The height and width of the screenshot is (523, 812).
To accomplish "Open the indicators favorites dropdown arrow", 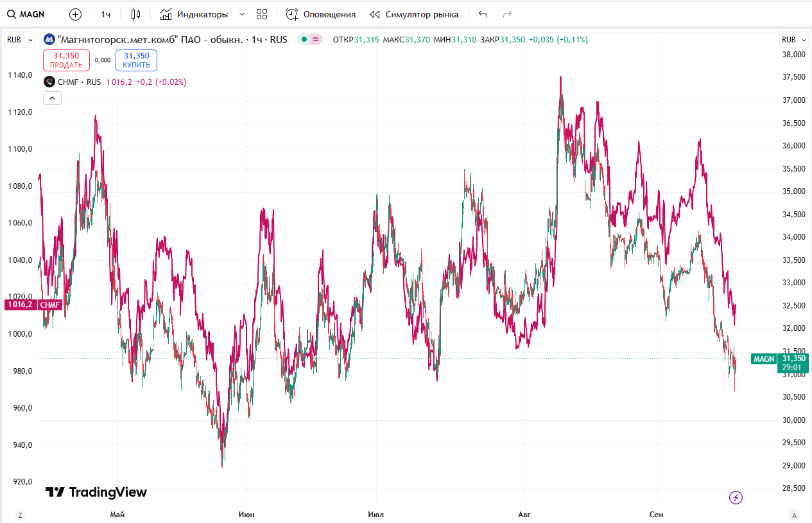I will 242,14.
